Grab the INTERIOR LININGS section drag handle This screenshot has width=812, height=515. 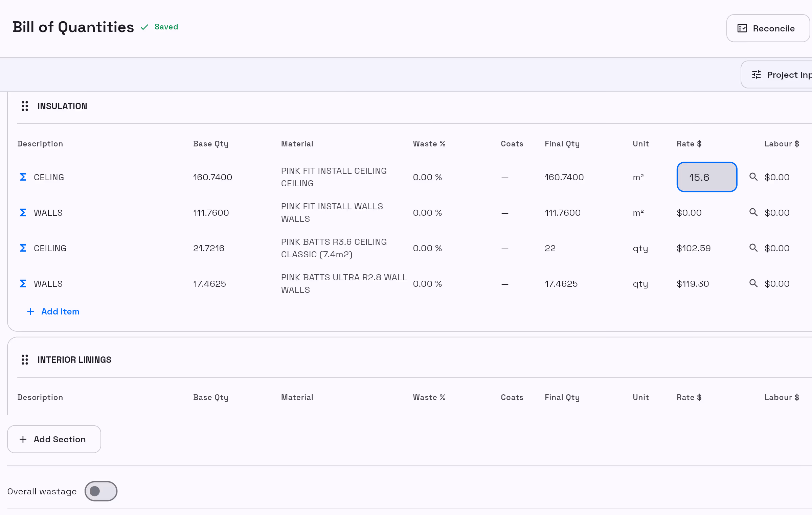(25, 360)
